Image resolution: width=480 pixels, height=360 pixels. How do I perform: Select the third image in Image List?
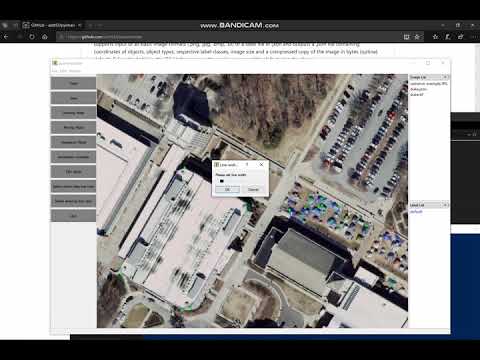tap(417, 95)
